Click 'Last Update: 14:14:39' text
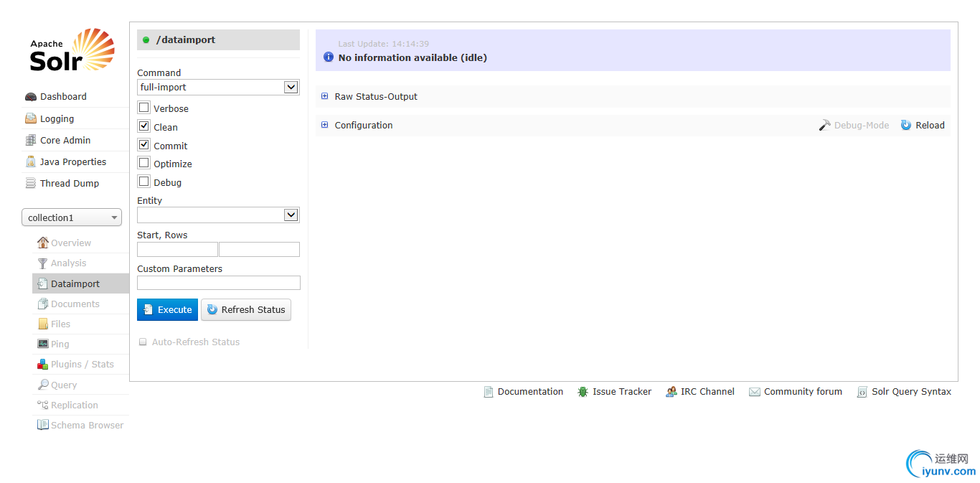This screenshot has width=980, height=483. [384, 44]
